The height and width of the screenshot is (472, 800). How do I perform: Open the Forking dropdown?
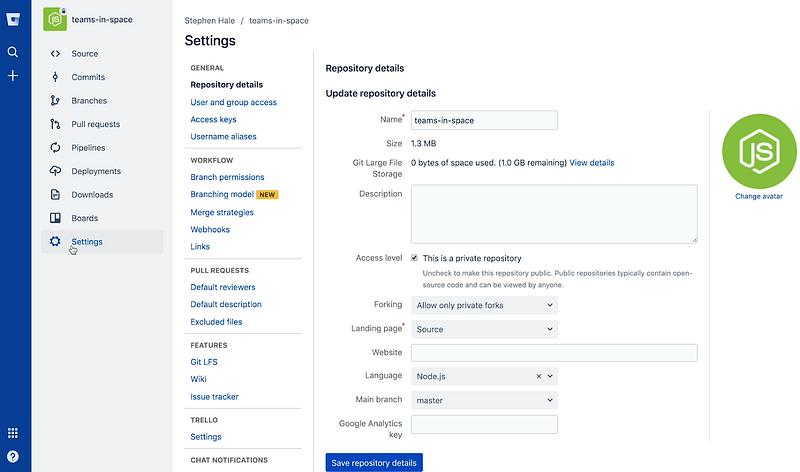coord(484,305)
